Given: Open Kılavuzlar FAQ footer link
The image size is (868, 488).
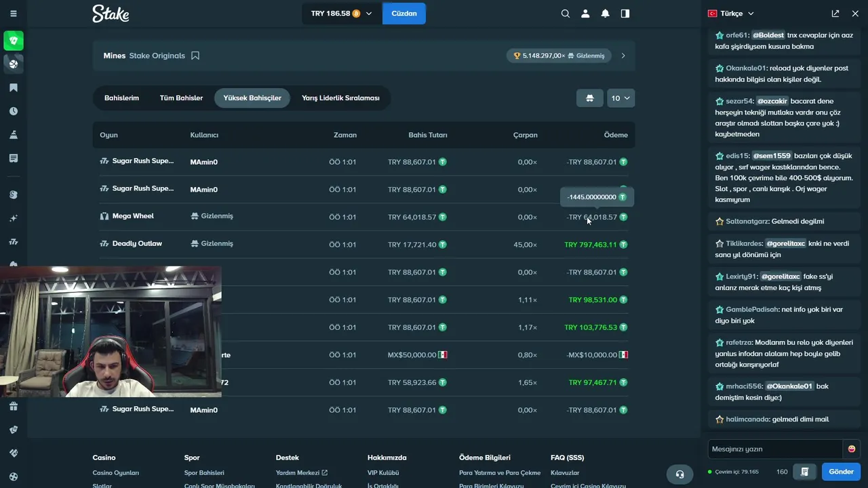Looking at the screenshot, I should coord(565,472).
